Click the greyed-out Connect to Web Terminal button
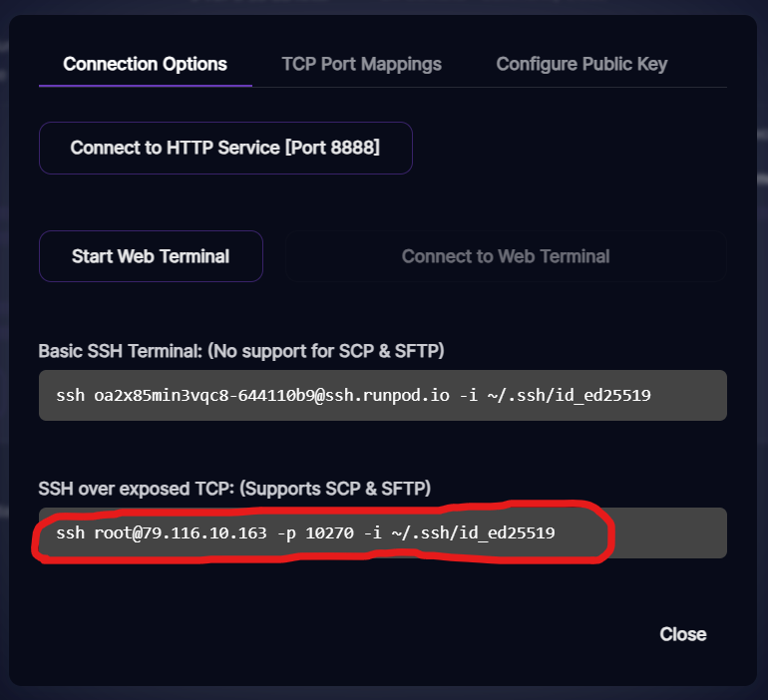This screenshot has width=768, height=700. point(506,256)
